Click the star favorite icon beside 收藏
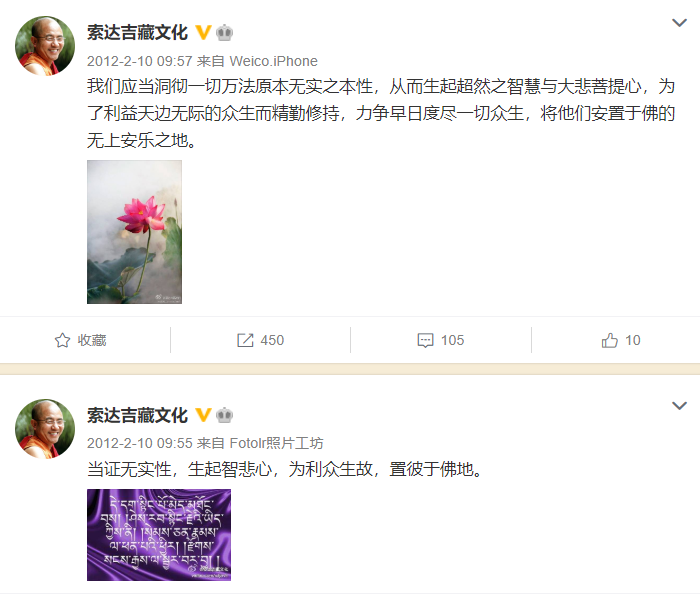This screenshot has height=594, width=700. click(x=62, y=340)
